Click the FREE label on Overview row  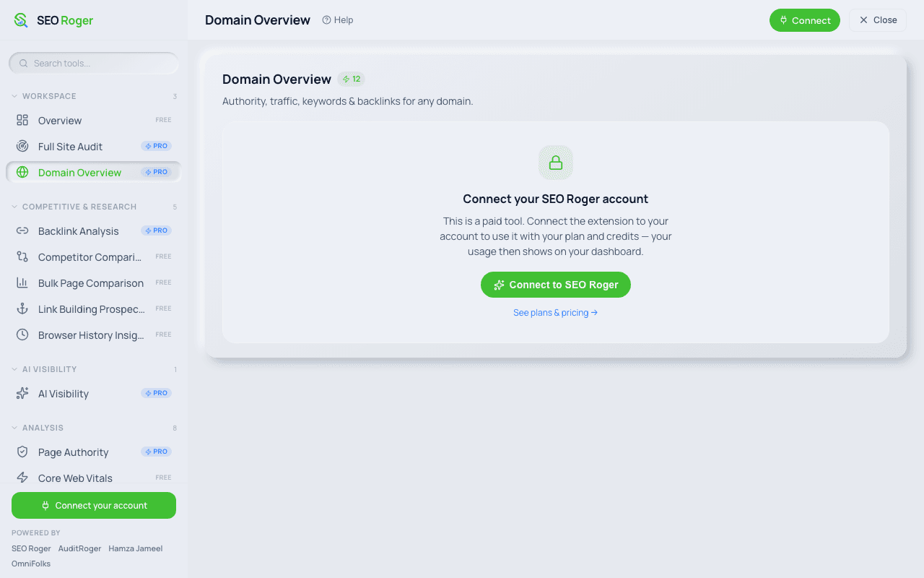pyautogui.click(x=163, y=120)
